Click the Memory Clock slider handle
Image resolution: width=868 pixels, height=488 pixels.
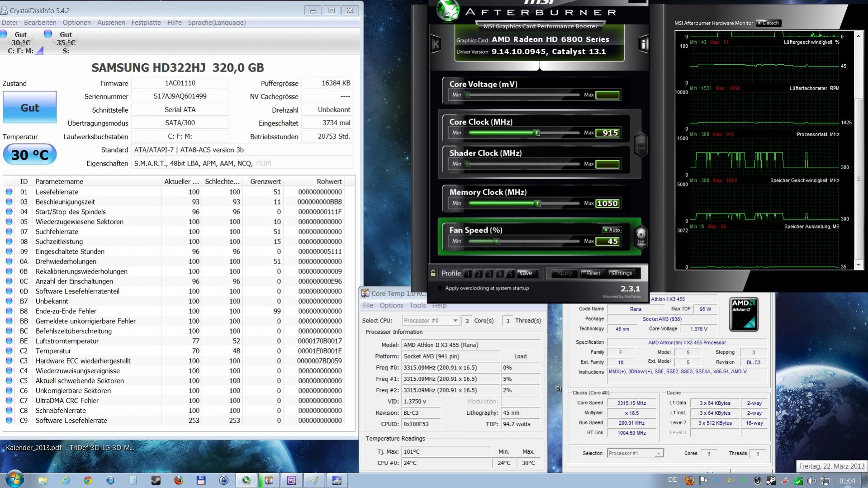coord(538,203)
